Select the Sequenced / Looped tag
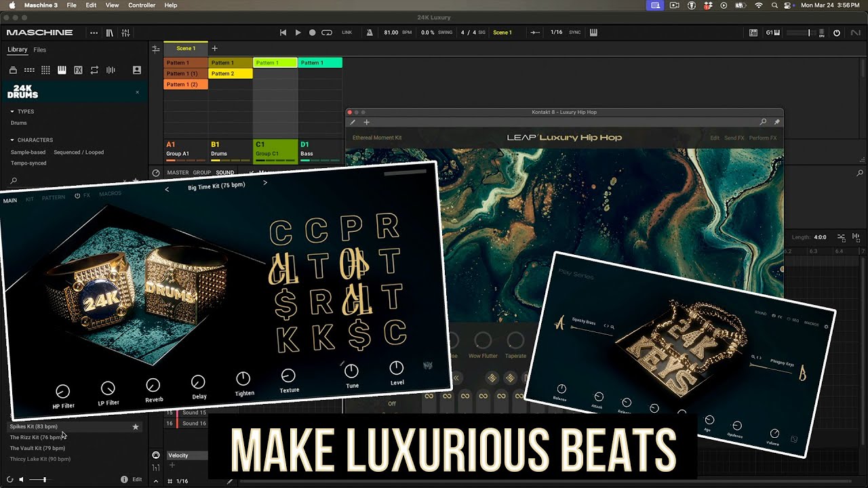The height and width of the screenshot is (488, 868). pos(79,152)
